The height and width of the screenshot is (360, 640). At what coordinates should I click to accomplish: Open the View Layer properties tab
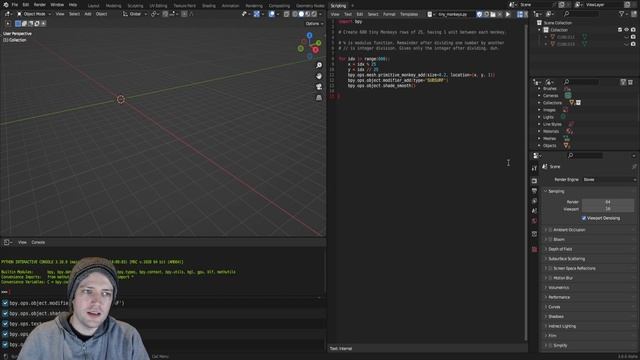pyautogui.click(x=534, y=201)
